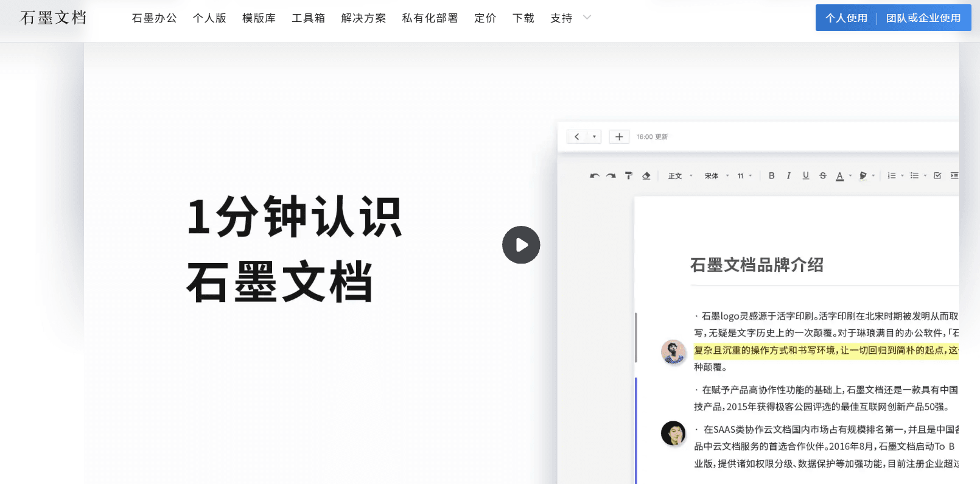Viewport: 980px width, 484px height.
Task: Click the font color A icon
Action: coord(840,176)
